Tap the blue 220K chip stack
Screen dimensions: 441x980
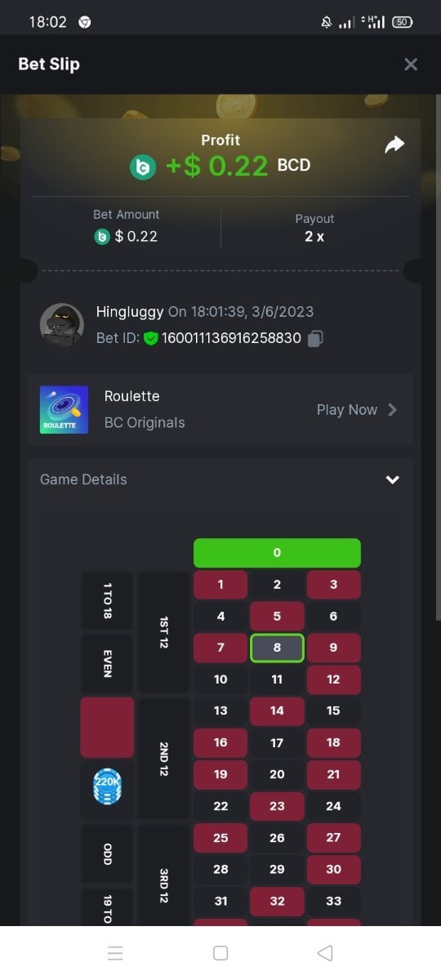pos(107,787)
